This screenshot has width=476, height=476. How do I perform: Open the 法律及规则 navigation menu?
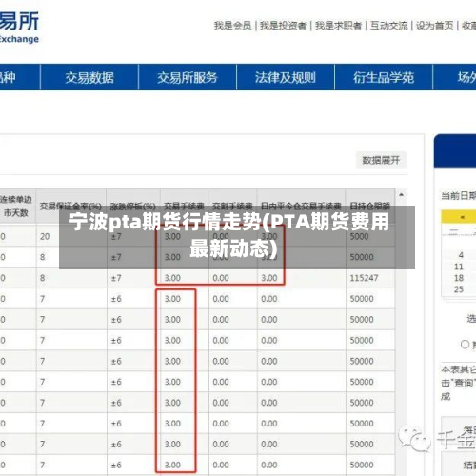286,77
